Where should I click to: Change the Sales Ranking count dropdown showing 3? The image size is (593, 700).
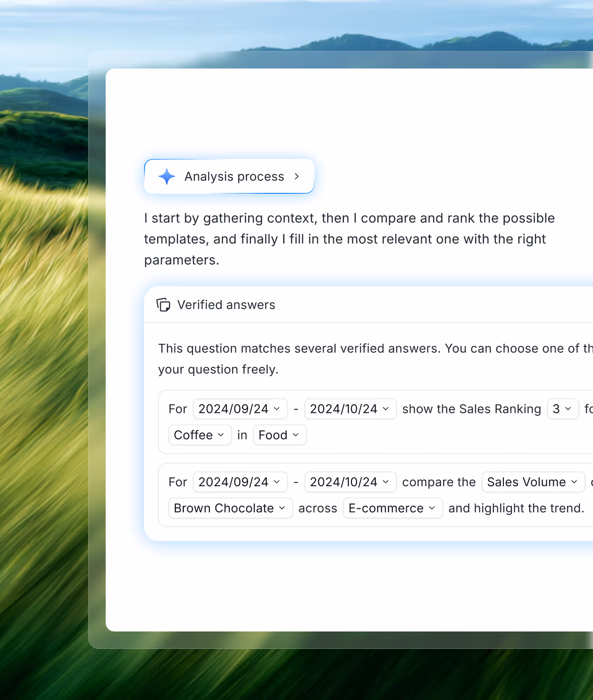point(562,409)
